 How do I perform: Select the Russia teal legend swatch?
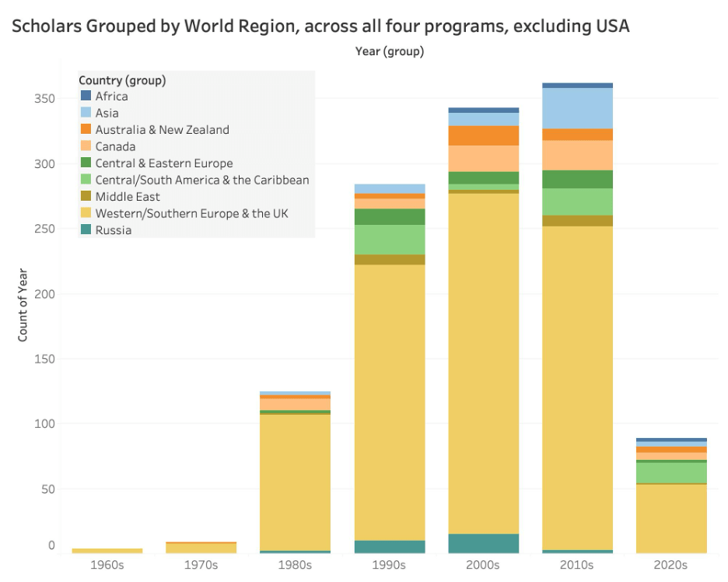click(86, 230)
